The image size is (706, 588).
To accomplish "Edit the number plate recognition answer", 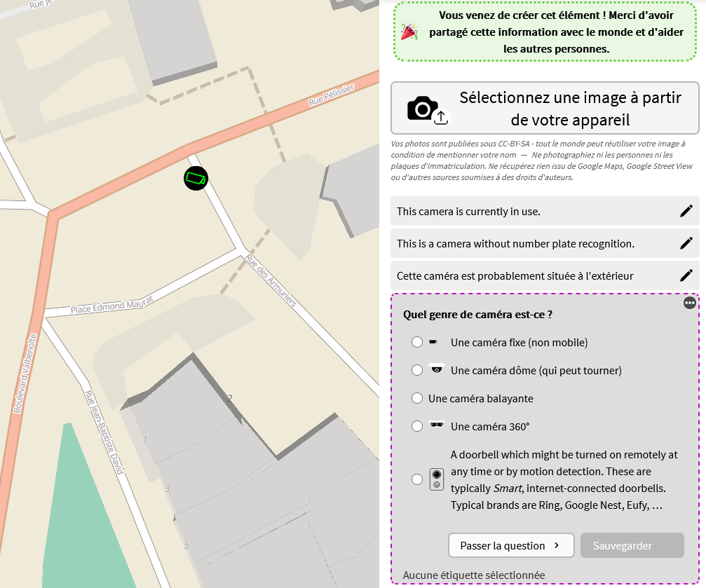I will 686,243.
